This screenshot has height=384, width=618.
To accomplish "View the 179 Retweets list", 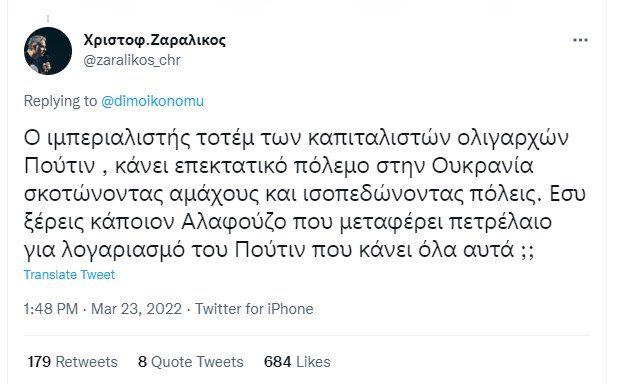I will 73,362.
